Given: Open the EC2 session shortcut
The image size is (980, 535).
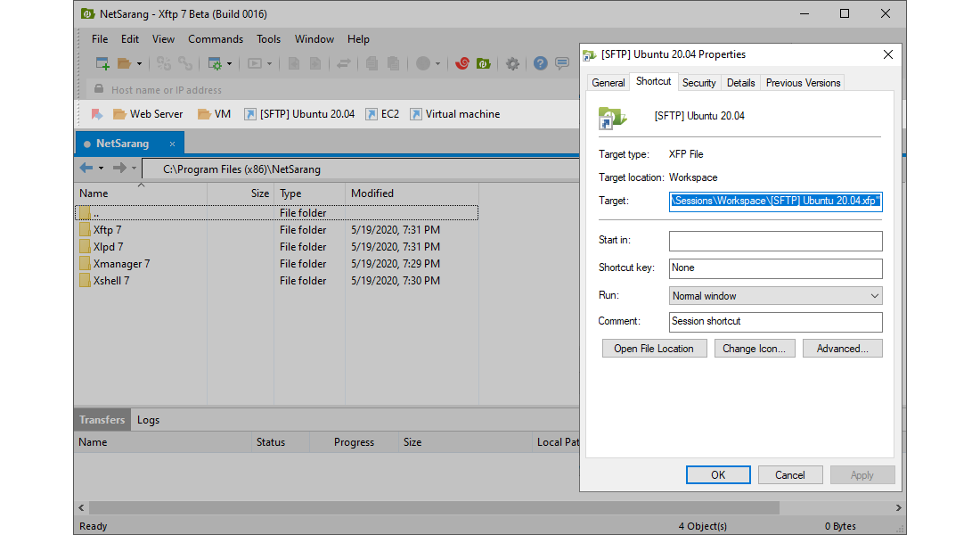Looking at the screenshot, I should coord(382,114).
